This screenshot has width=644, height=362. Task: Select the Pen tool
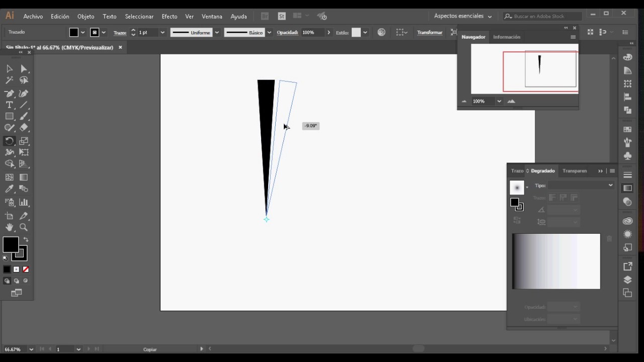click(10, 94)
